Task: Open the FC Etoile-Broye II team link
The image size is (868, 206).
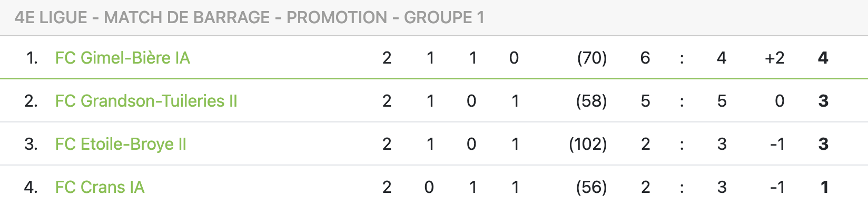Action: (x=121, y=144)
